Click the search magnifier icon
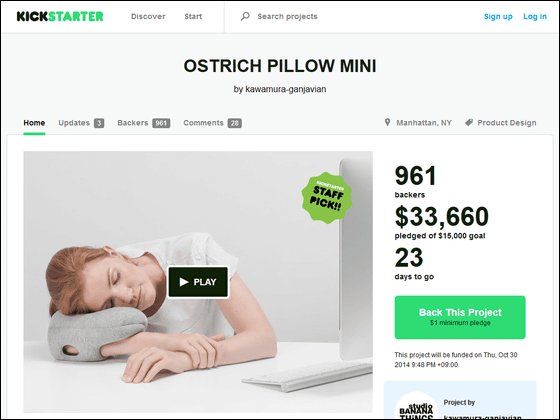The image size is (560, 420). point(245,16)
